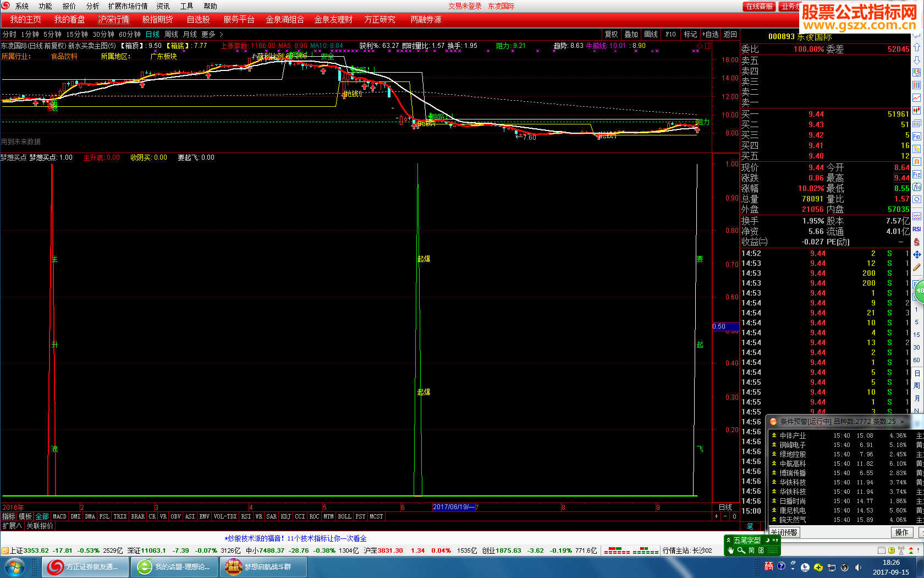Click the magnifier icon on Wubi input bar
The image size is (924, 578).
741,550
